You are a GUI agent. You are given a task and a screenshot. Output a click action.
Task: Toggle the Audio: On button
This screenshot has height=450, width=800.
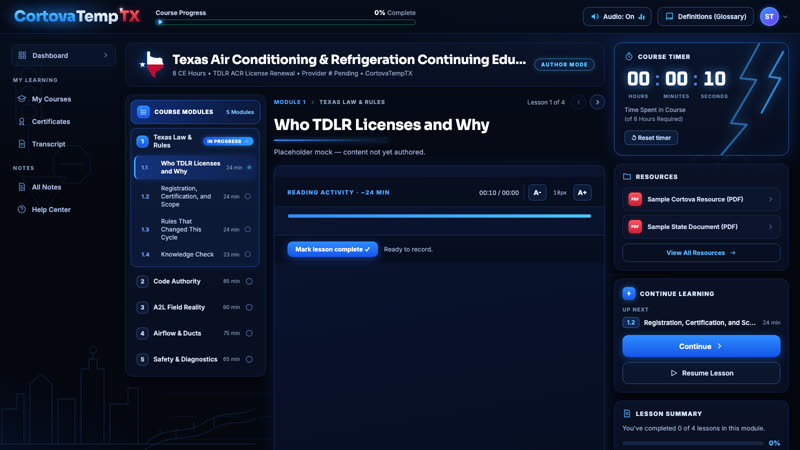pyautogui.click(x=617, y=16)
